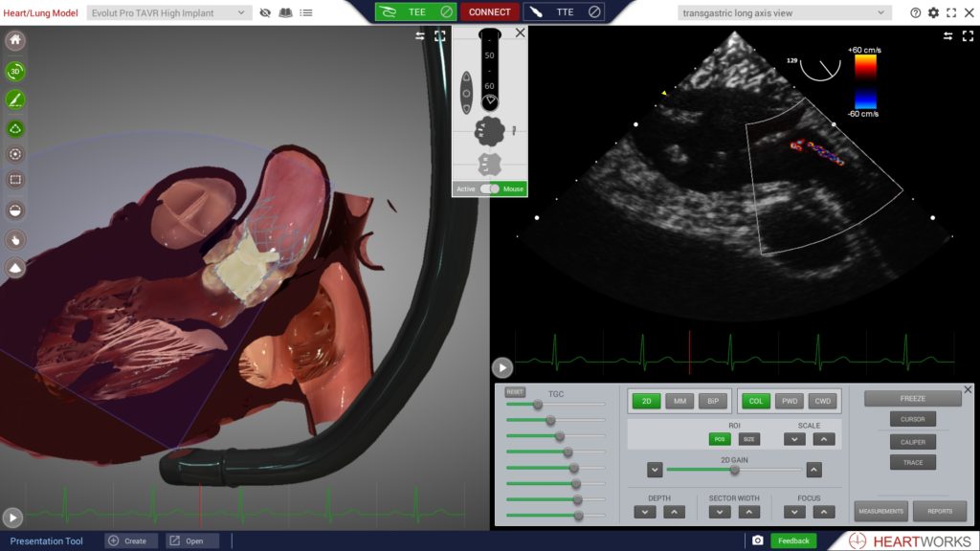Click the disable icon on the TEE button
Viewport: 980px width, 551px height.
tap(446, 11)
